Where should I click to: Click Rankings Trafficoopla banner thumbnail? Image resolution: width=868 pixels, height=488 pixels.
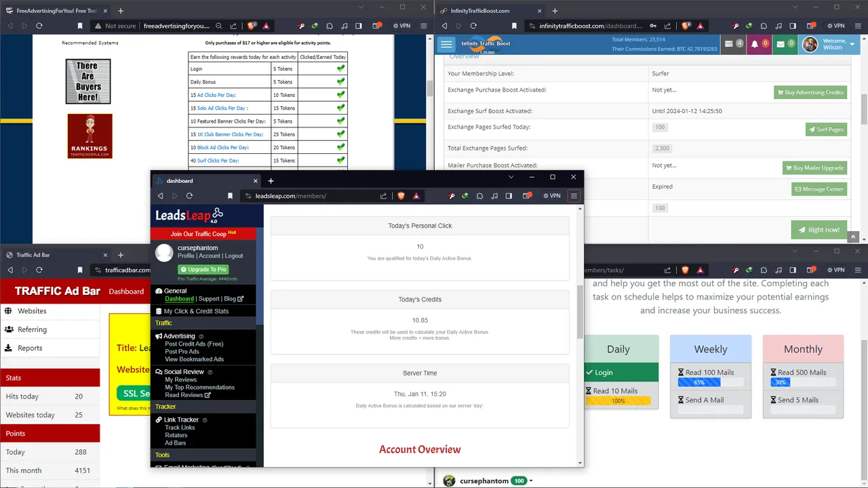coord(90,136)
